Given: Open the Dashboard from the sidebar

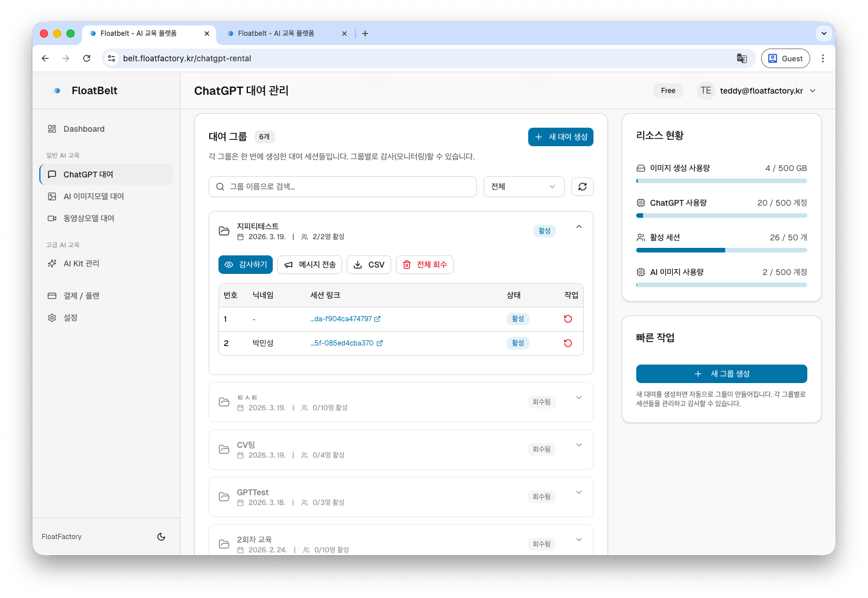Looking at the screenshot, I should click(x=84, y=129).
